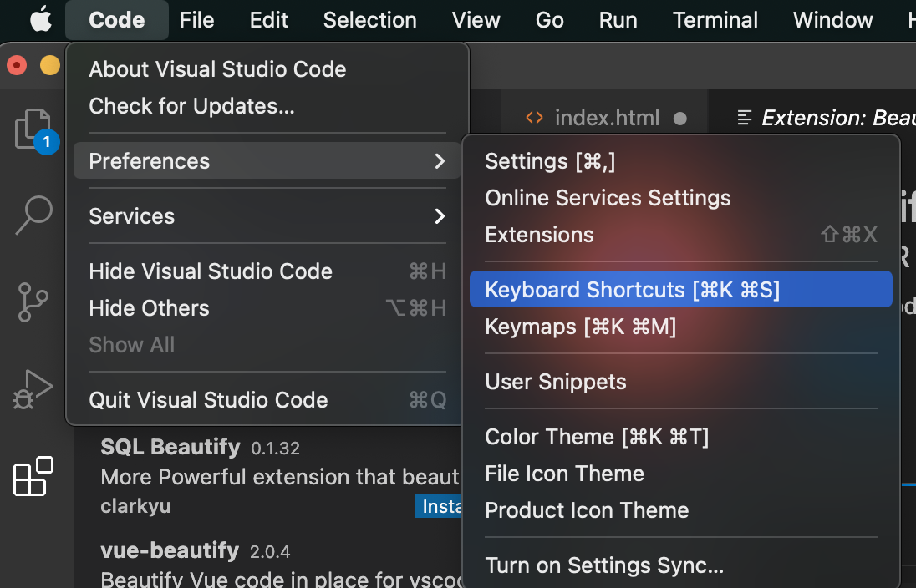The width and height of the screenshot is (916, 588).
Task: Open User Snippets
Action: [x=681, y=382]
